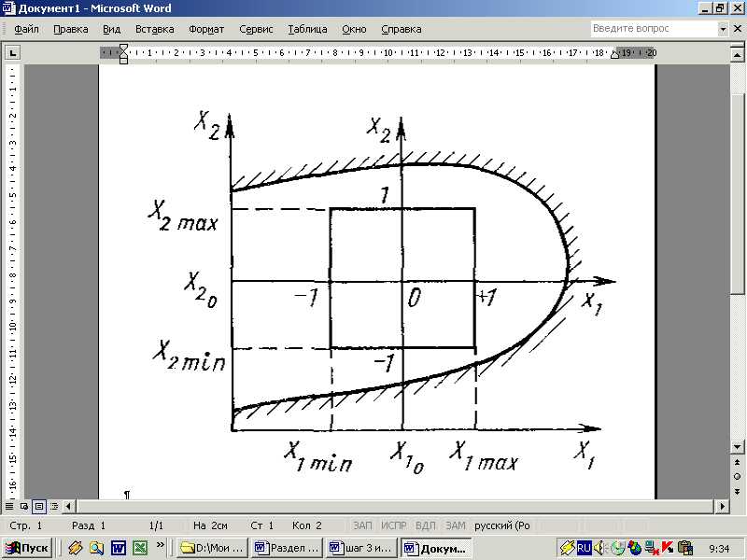Click the vertical scrollbar down arrow

pos(737,447)
